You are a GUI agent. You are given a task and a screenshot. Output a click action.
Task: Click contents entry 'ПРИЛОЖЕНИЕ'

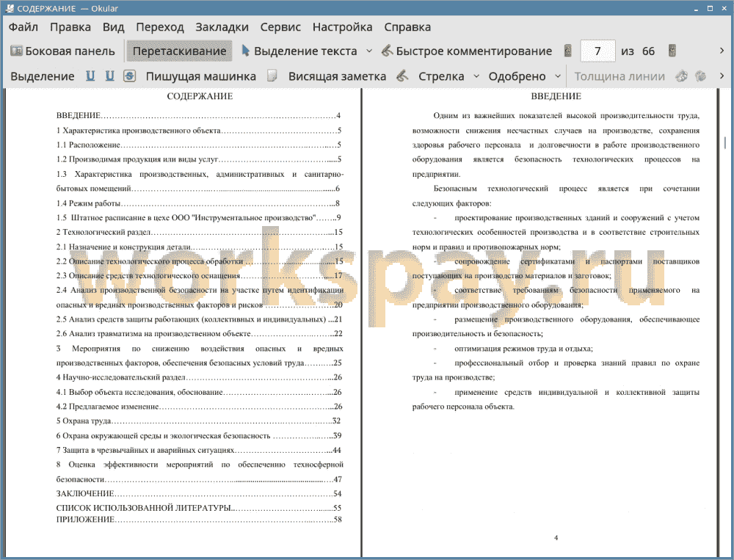coord(199,519)
